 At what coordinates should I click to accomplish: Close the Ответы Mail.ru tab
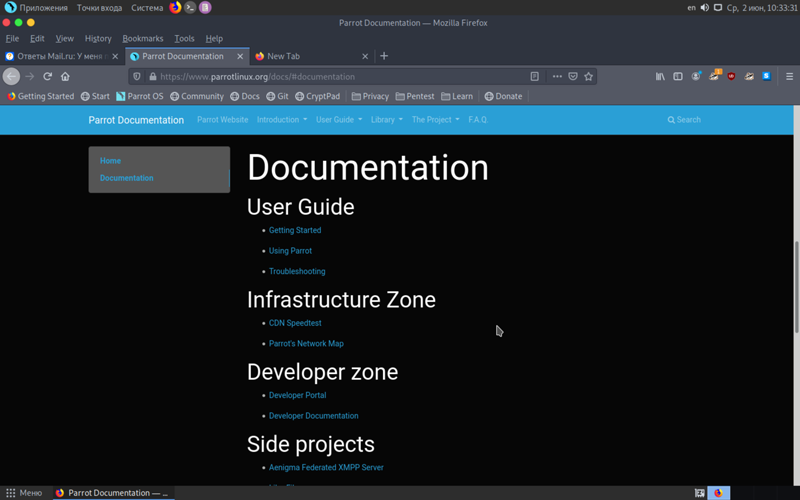[115, 56]
